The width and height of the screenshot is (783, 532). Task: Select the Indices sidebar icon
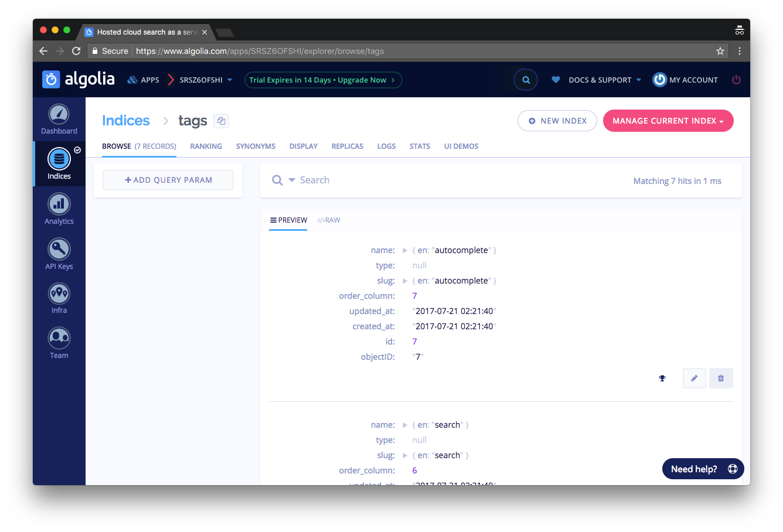point(59,164)
